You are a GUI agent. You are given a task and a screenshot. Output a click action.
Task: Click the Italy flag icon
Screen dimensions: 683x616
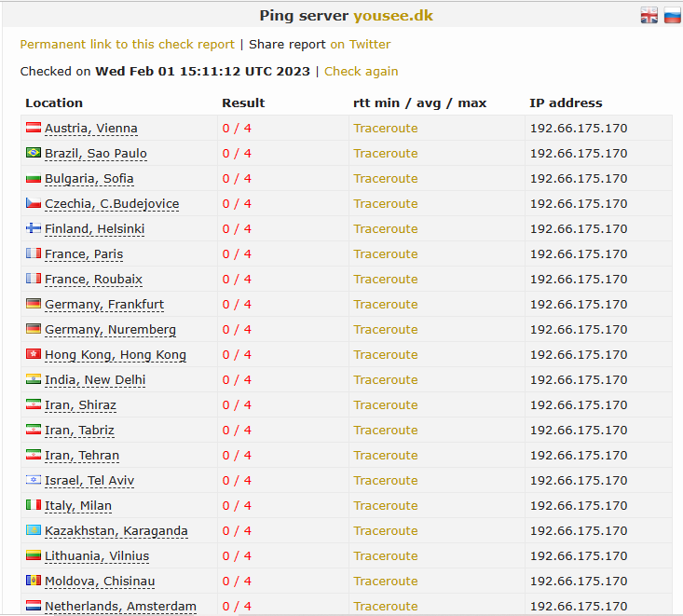point(34,505)
